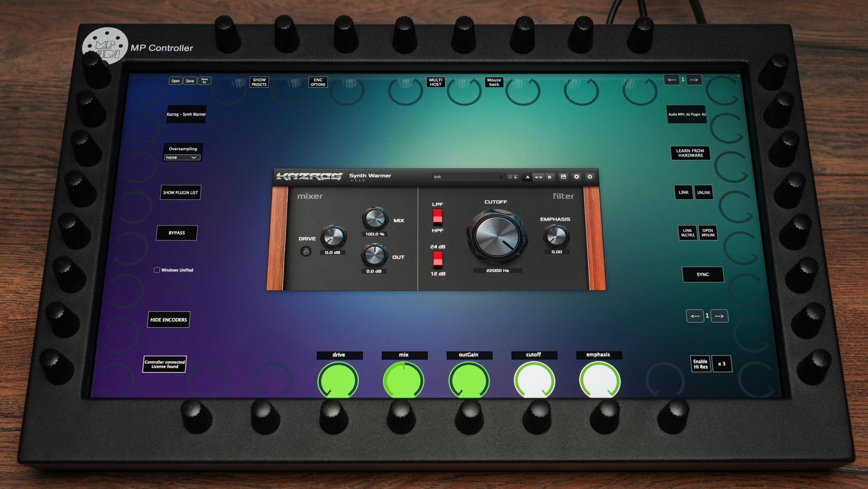Open the Init preset dropdown
Image resolution: width=868 pixels, height=489 pixels.
click(x=468, y=177)
